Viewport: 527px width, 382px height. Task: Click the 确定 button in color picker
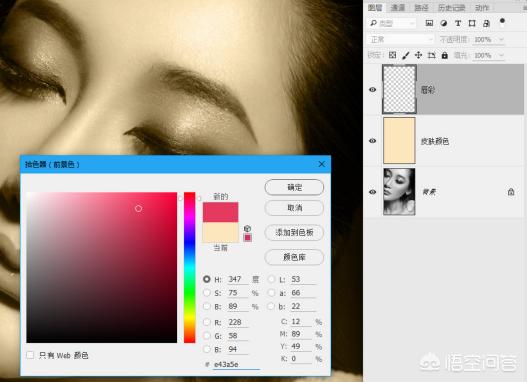tap(294, 187)
